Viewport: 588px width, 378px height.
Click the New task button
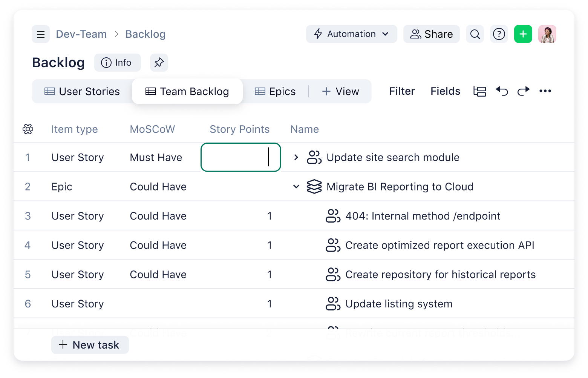click(90, 345)
